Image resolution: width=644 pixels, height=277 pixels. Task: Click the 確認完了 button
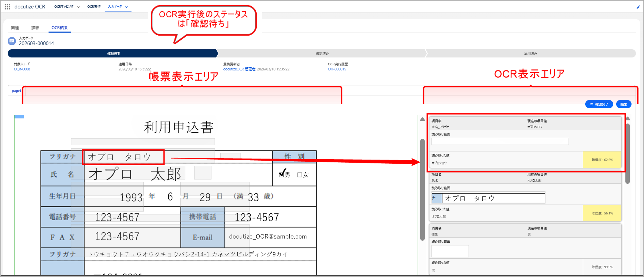point(599,104)
